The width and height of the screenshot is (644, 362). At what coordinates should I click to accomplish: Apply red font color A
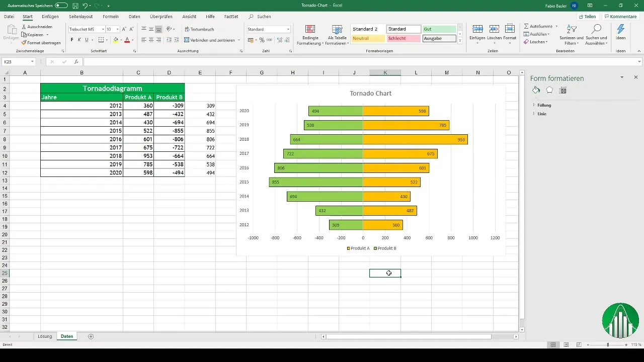[x=127, y=40]
